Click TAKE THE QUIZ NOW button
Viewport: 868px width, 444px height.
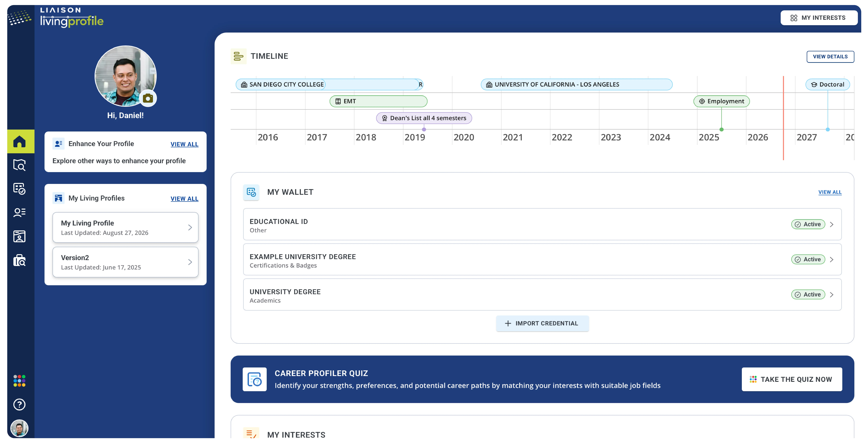point(792,379)
